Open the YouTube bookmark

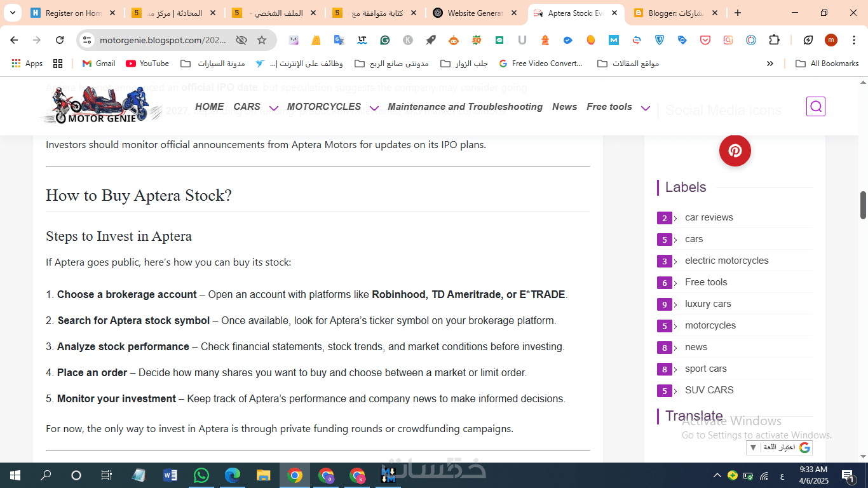(147, 64)
